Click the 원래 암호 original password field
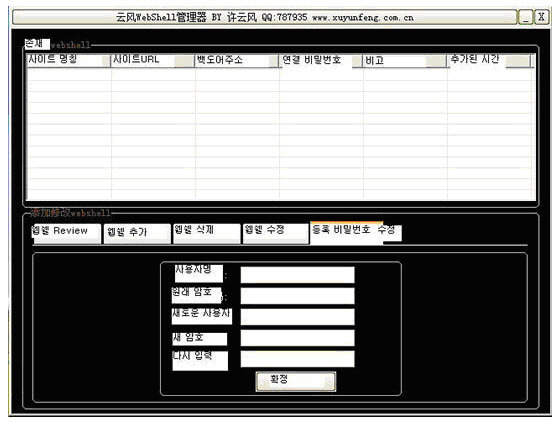 (297, 296)
